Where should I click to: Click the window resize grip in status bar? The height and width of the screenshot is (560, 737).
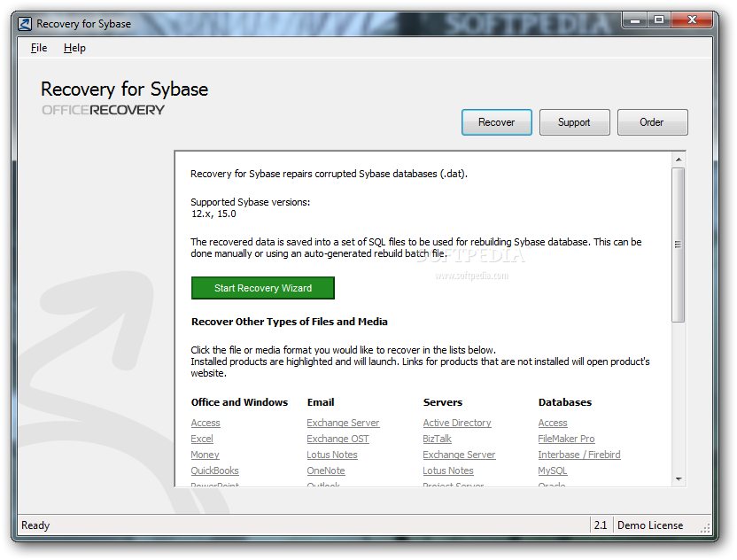pyautogui.click(x=705, y=528)
